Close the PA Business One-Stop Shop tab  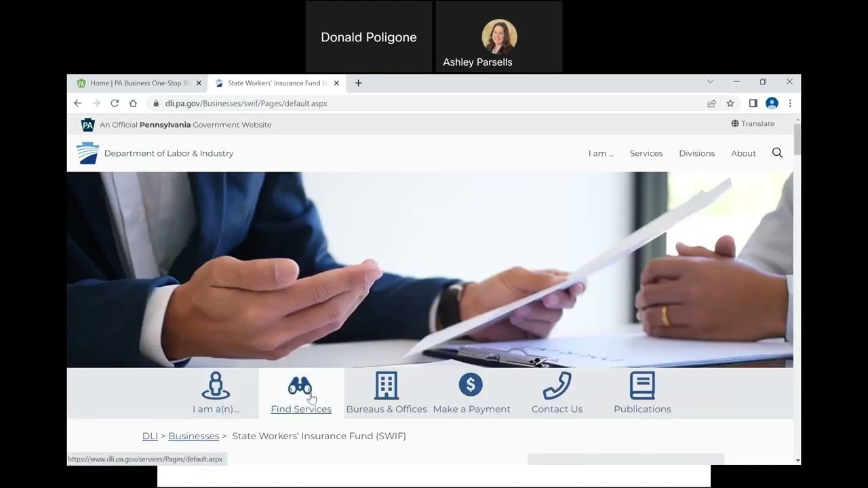pyautogui.click(x=199, y=83)
